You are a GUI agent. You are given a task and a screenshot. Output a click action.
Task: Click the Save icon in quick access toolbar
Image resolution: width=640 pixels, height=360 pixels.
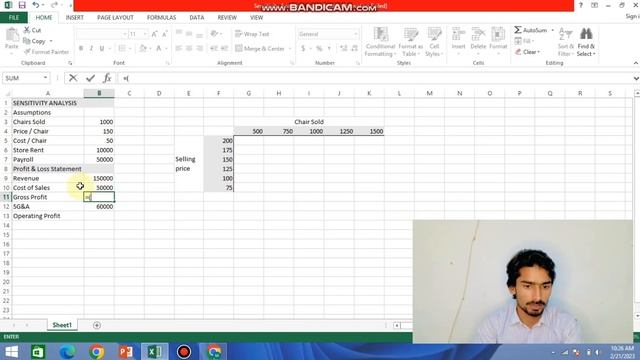pos(22,5)
